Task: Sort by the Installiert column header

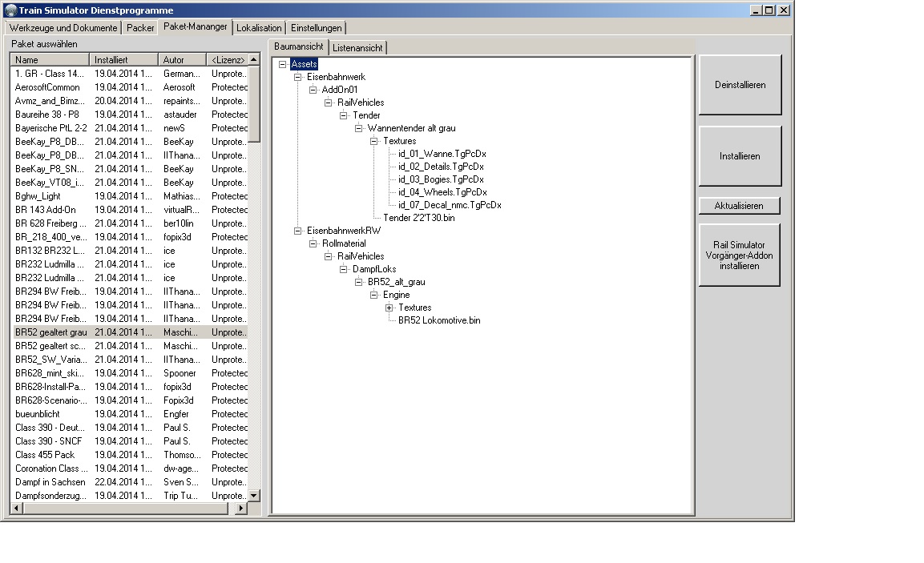Action: click(123, 59)
